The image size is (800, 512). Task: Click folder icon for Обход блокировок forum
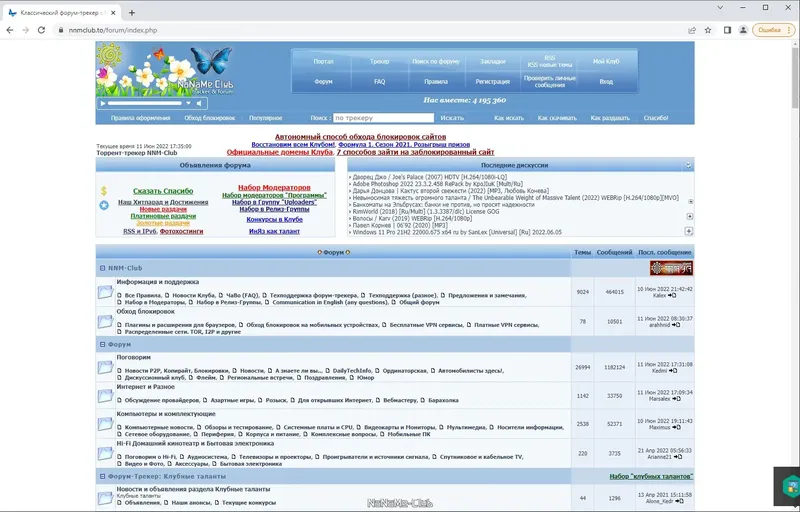[x=105, y=321]
